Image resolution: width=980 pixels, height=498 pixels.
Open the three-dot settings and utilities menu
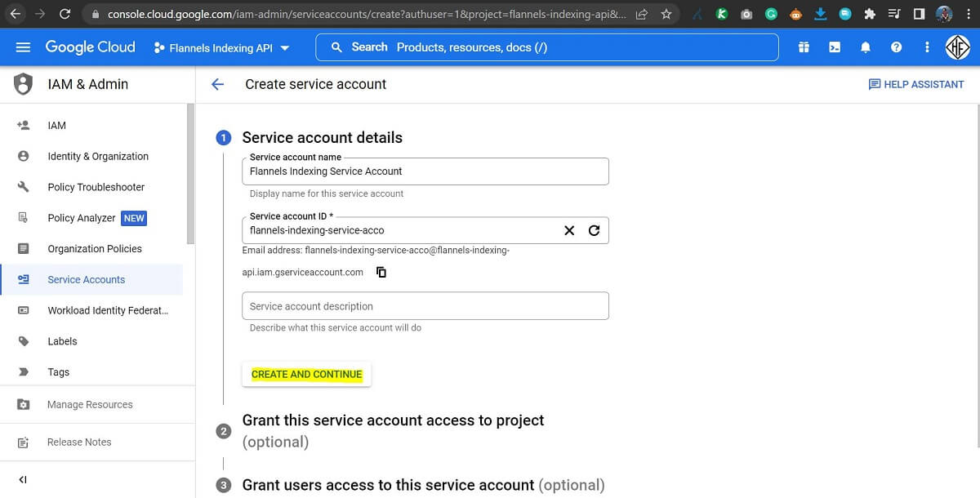(x=926, y=47)
